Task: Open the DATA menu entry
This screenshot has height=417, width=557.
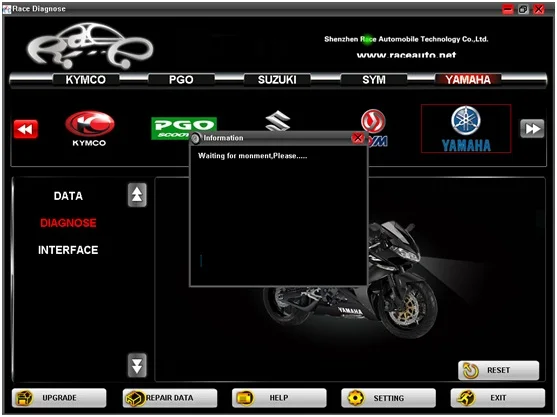Action: click(x=68, y=196)
